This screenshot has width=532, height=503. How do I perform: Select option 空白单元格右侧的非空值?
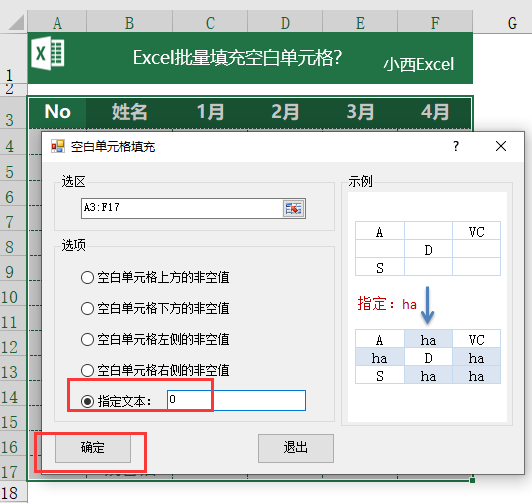point(155,370)
